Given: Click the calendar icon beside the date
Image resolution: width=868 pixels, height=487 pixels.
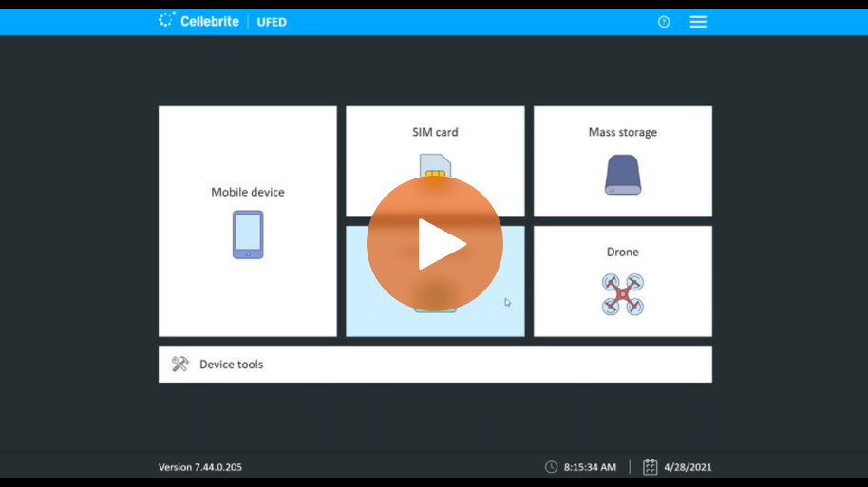Looking at the screenshot, I should (x=651, y=467).
